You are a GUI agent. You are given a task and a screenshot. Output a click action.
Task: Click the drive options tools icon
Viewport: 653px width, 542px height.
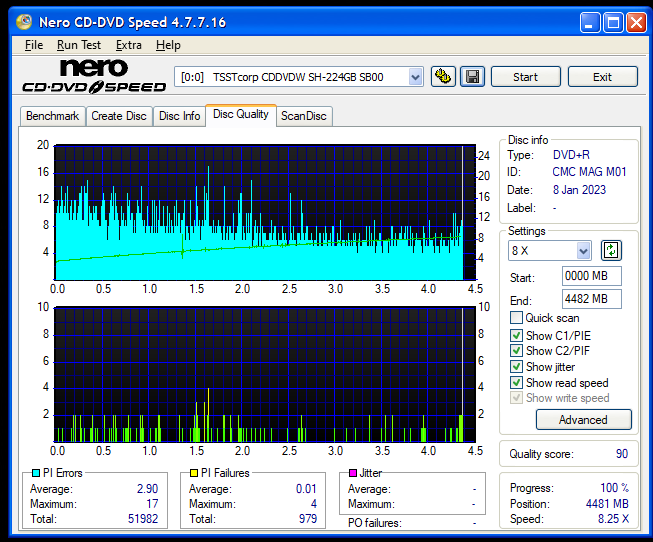pos(443,77)
